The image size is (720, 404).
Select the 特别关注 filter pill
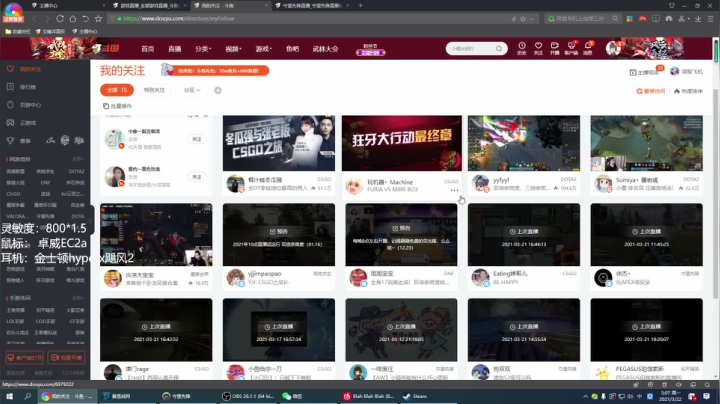pyautogui.click(x=154, y=90)
